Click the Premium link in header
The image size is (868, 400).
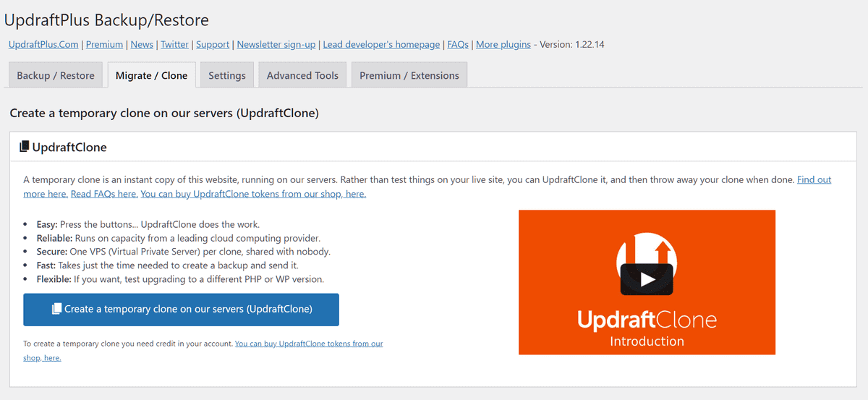[x=104, y=44]
